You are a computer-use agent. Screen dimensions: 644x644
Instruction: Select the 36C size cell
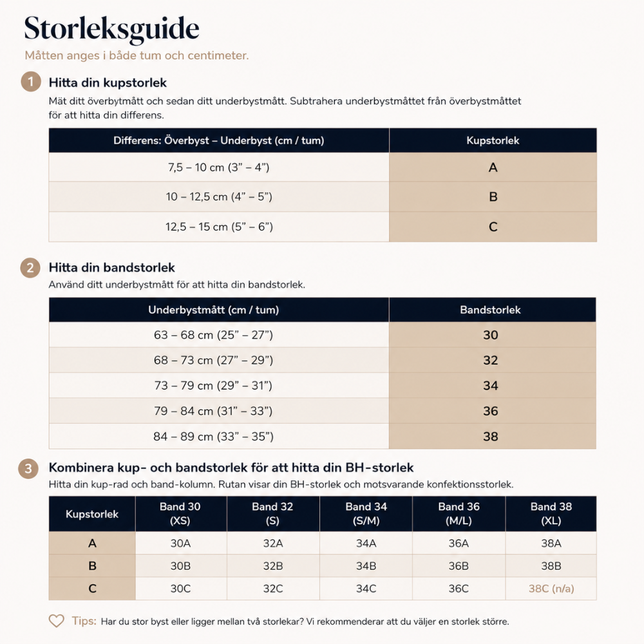pyautogui.click(x=459, y=589)
